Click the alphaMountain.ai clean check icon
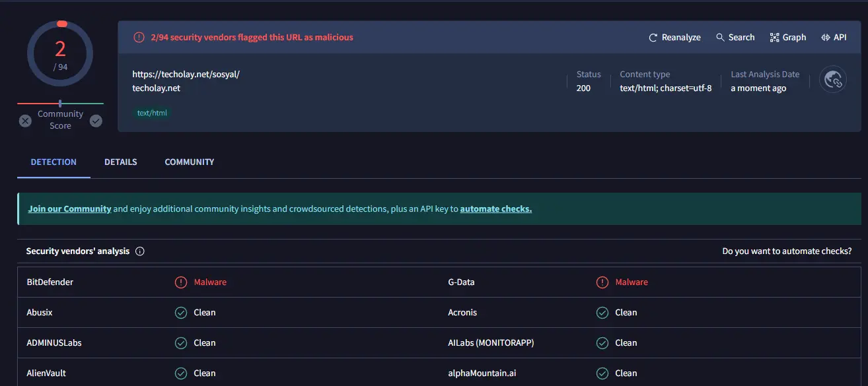Image resolution: width=868 pixels, height=386 pixels. (x=602, y=373)
